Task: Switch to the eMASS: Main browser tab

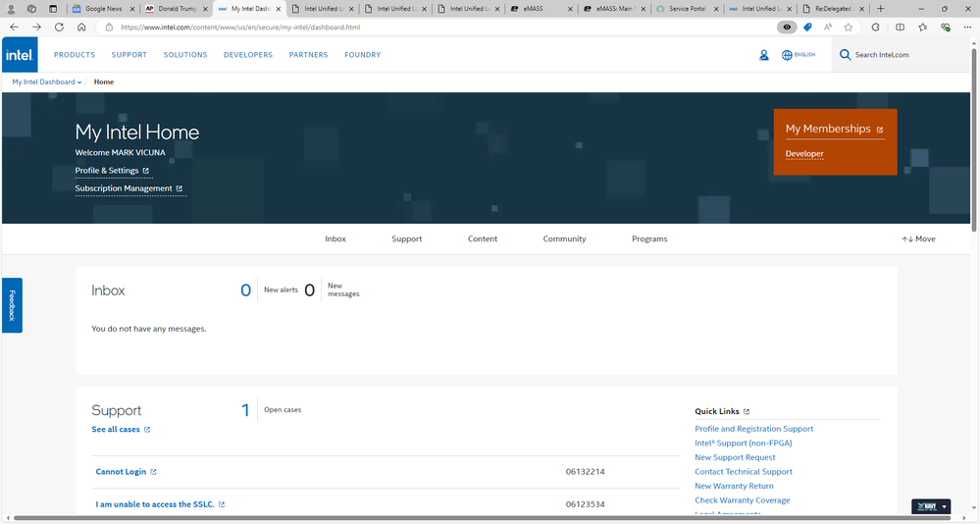Action: click(614, 9)
